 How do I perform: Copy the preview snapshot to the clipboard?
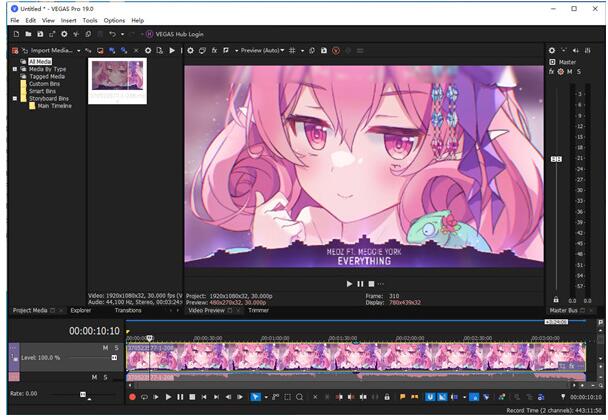312,50
